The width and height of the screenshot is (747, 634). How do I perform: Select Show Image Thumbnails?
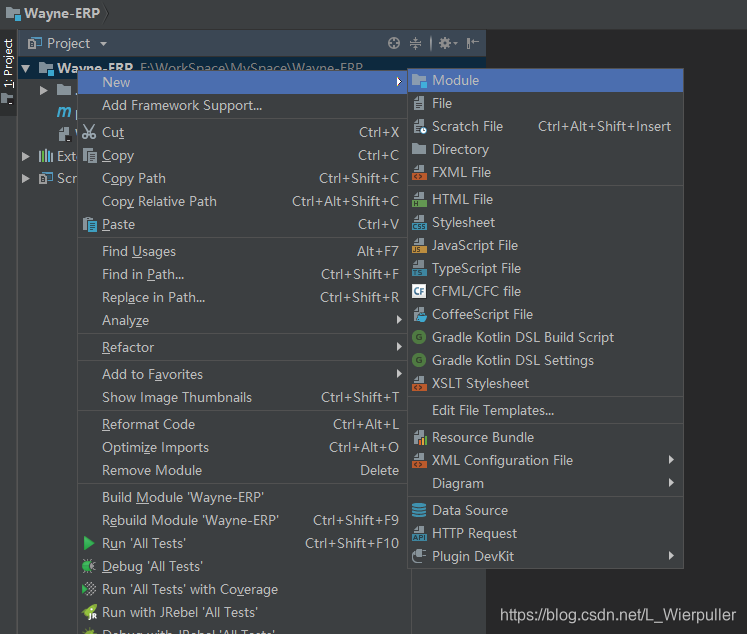click(242, 397)
